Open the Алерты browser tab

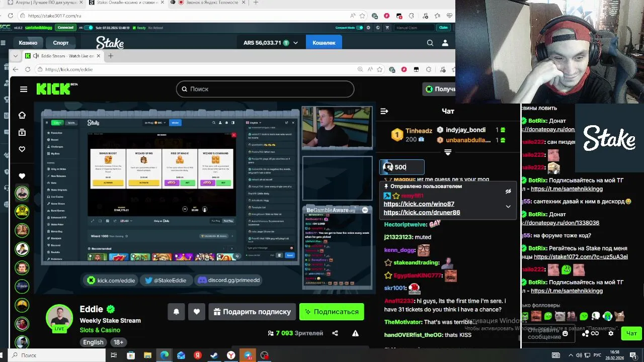pos(44,3)
